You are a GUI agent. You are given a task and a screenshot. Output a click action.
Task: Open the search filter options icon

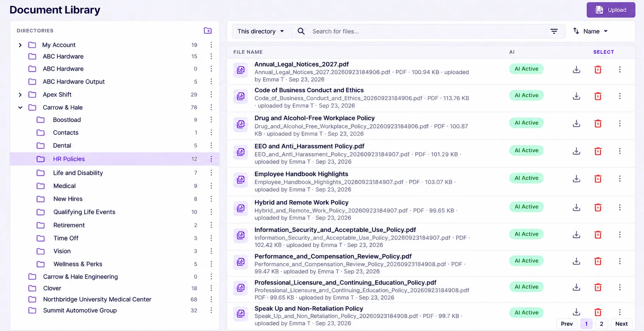pyautogui.click(x=554, y=31)
